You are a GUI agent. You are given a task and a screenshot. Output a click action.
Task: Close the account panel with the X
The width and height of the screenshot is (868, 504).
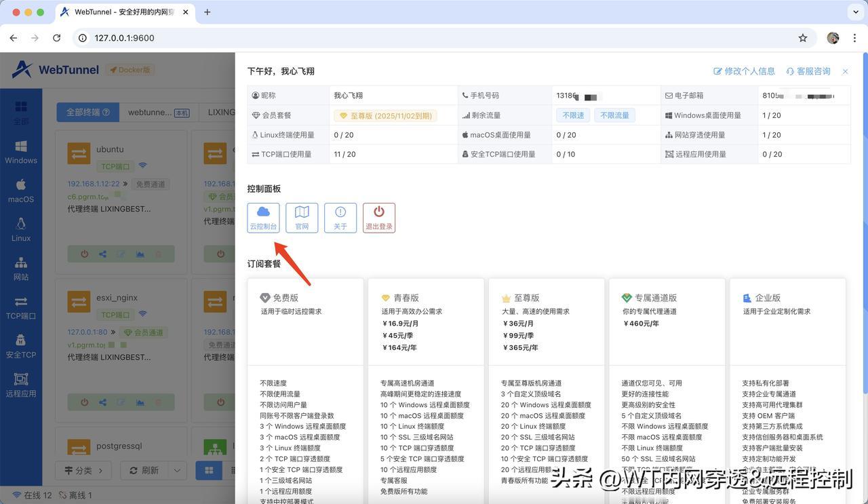click(x=845, y=71)
